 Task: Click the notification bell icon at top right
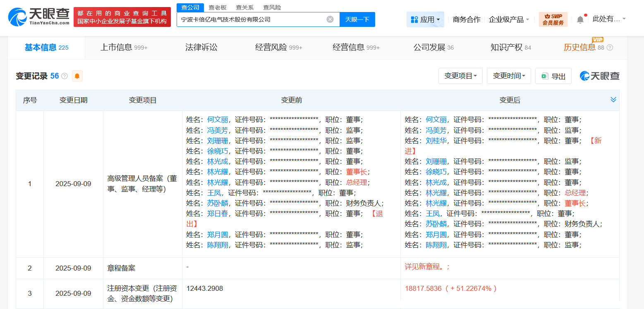point(580,19)
